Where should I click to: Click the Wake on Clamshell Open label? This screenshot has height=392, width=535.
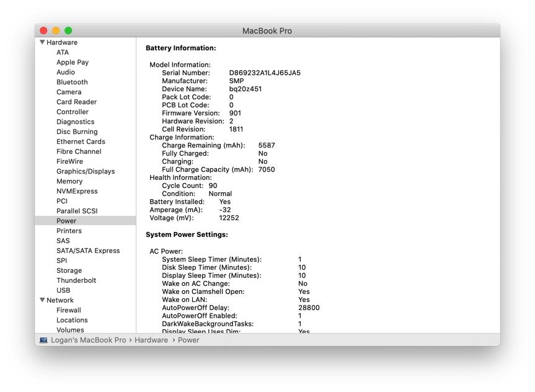click(203, 292)
